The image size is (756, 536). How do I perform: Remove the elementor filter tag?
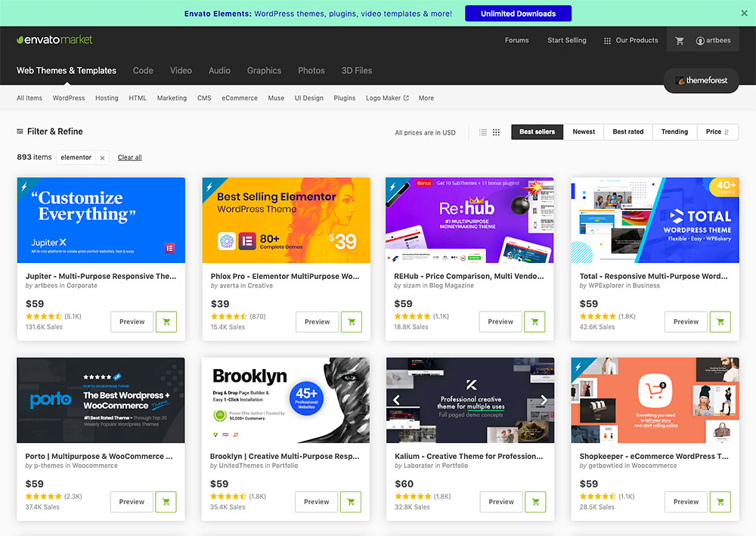102,157
